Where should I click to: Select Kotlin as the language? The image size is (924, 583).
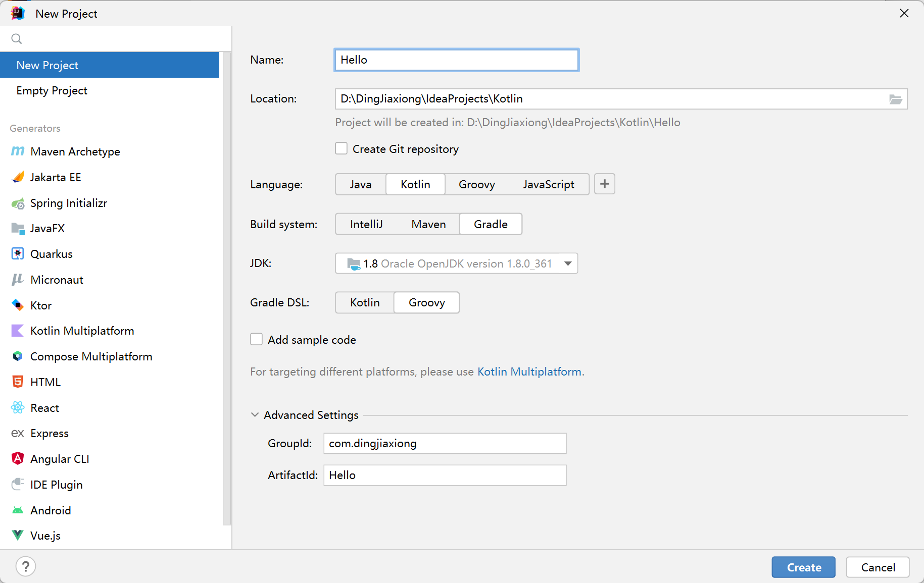415,184
